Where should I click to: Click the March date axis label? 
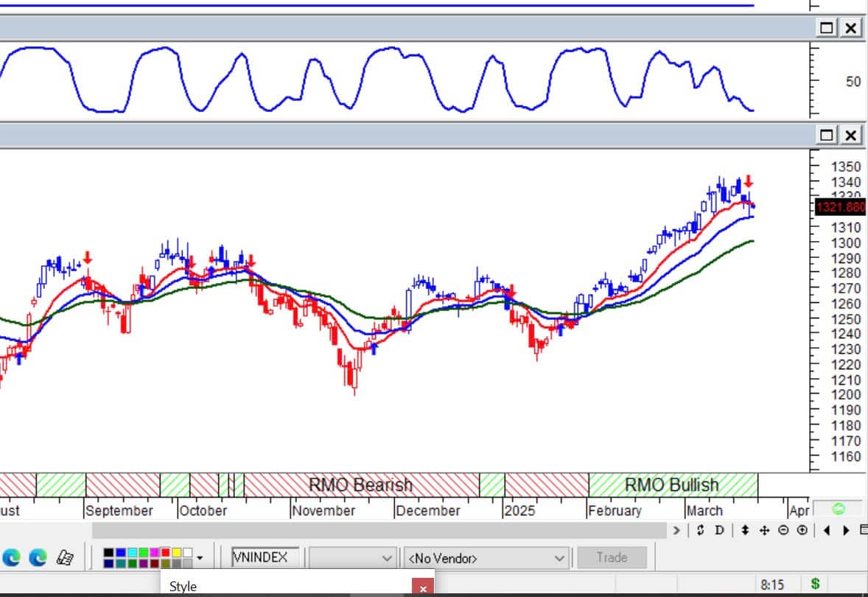[x=704, y=511]
